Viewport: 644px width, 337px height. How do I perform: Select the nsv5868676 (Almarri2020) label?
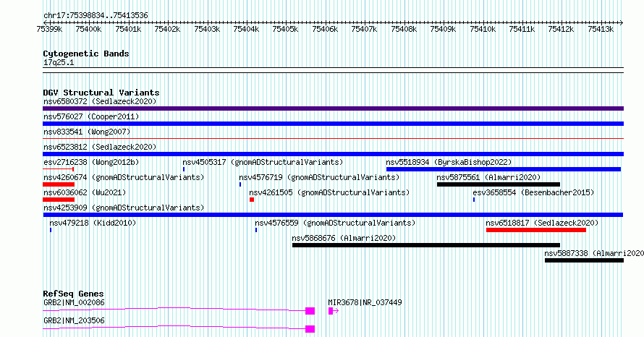pyautogui.click(x=344, y=238)
